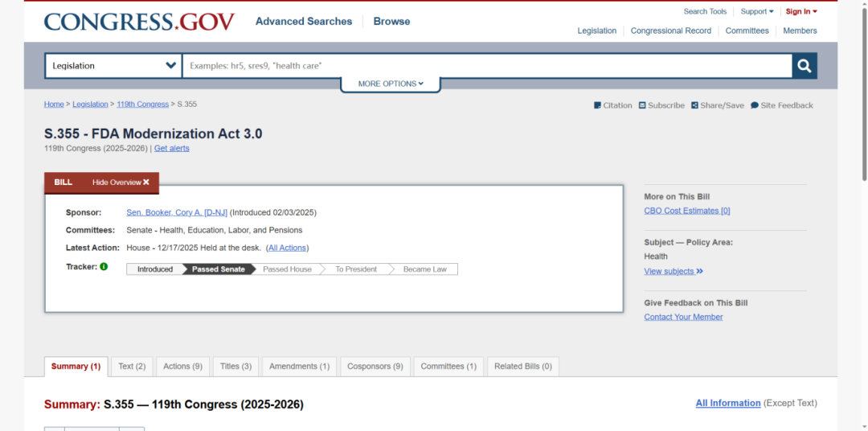
Task: Open Sen. Booker sponsor link
Action: tap(177, 213)
